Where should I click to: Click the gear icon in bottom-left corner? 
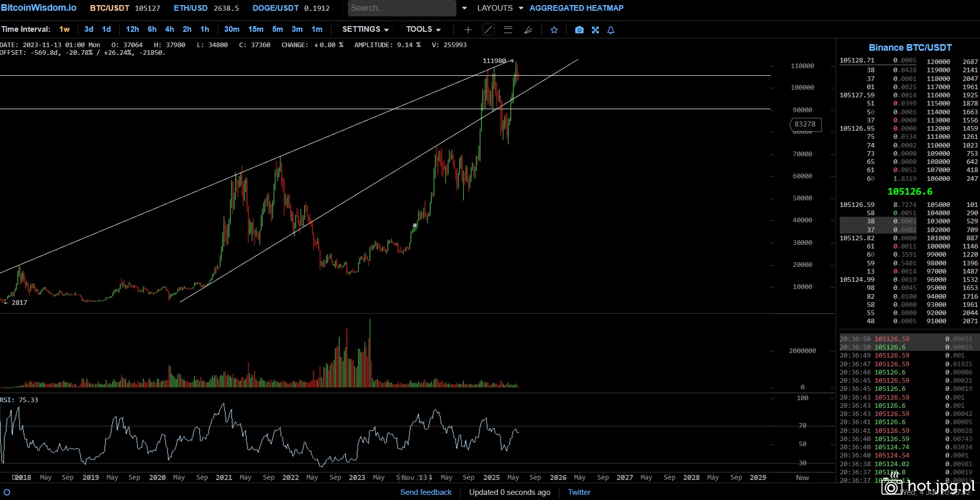pos(7,492)
